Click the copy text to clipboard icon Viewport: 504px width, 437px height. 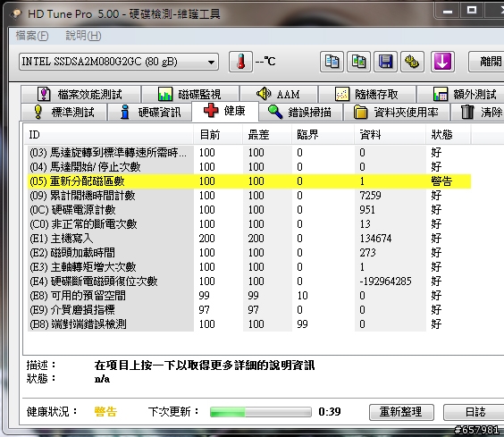(x=332, y=62)
